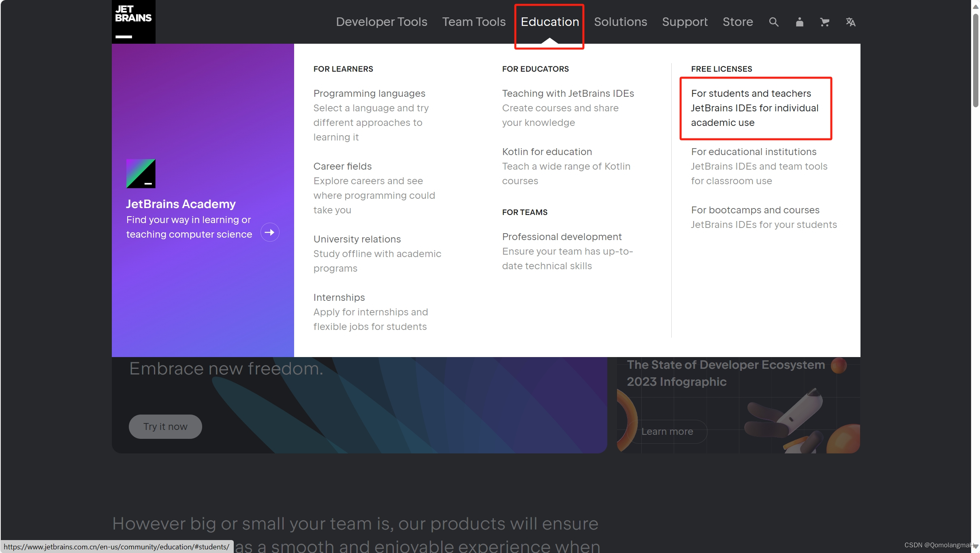Open the search magnifier icon
Viewport: 980px width, 553px height.
(773, 22)
